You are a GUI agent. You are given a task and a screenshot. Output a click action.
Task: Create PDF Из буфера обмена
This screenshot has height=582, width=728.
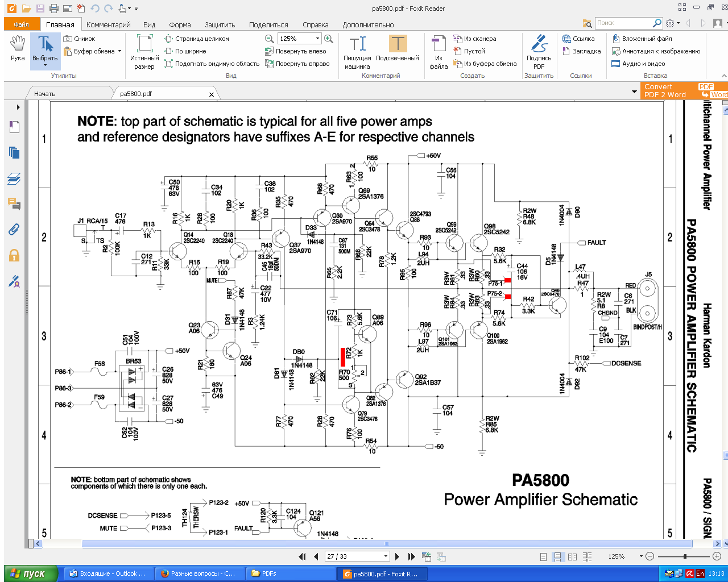coord(485,64)
